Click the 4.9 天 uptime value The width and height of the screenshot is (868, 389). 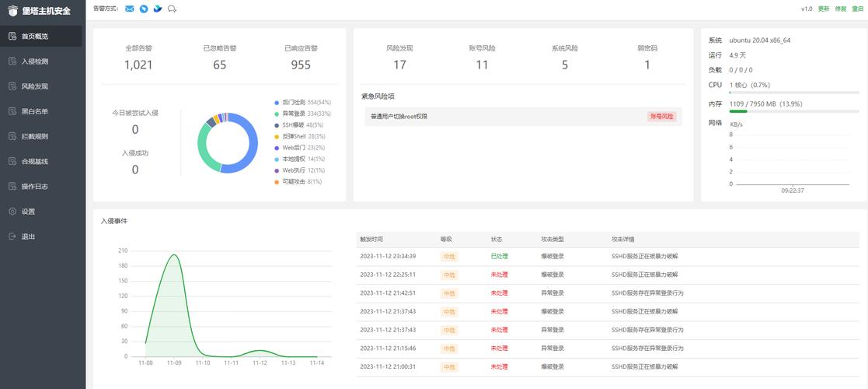pos(737,55)
